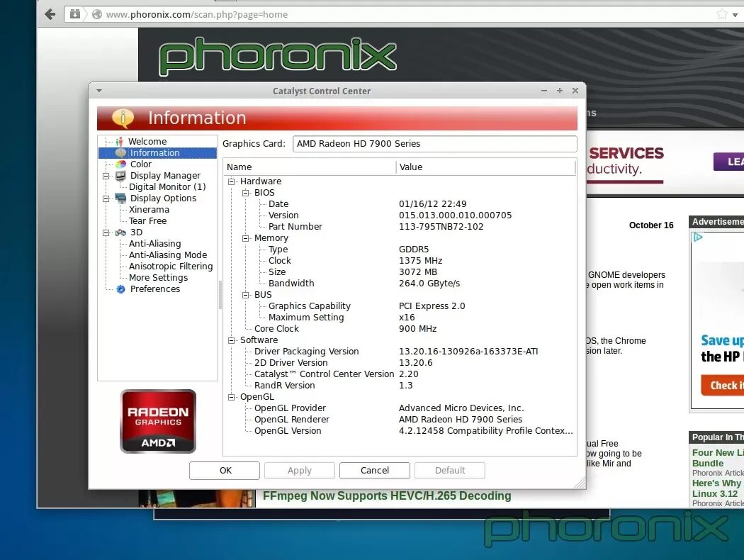Select the RandR Version row

point(400,386)
